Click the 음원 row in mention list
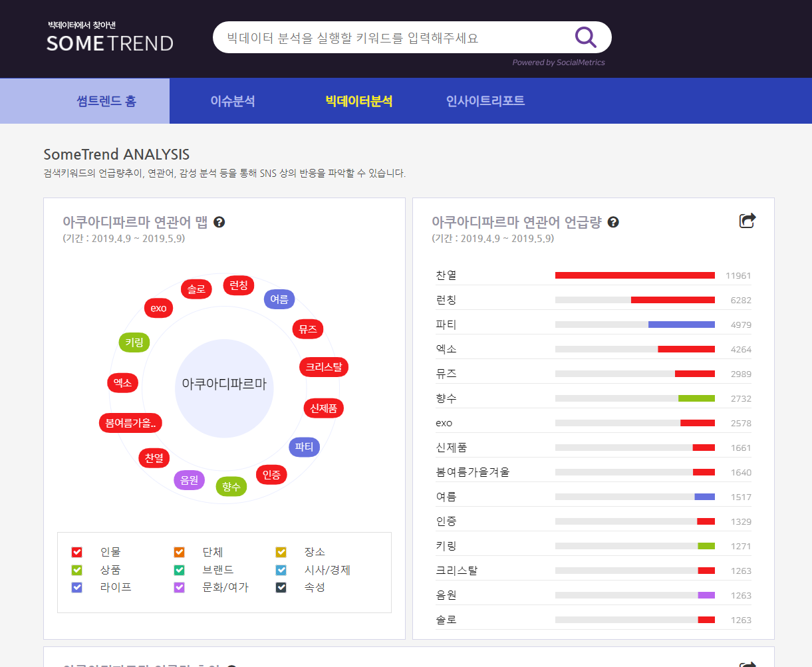The image size is (812, 667). click(x=593, y=595)
